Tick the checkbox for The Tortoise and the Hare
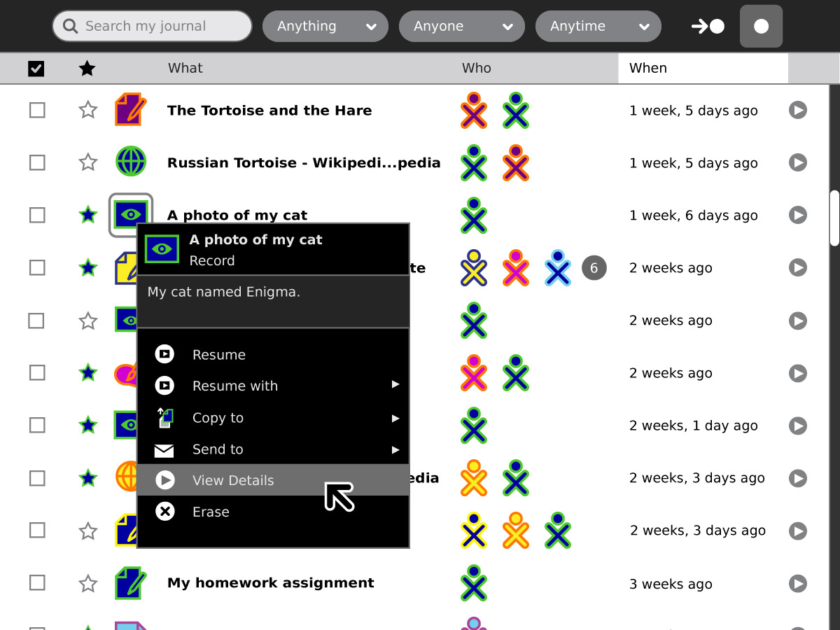The width and height of the screenshot is (840, 630). click(x=37, y=110)
